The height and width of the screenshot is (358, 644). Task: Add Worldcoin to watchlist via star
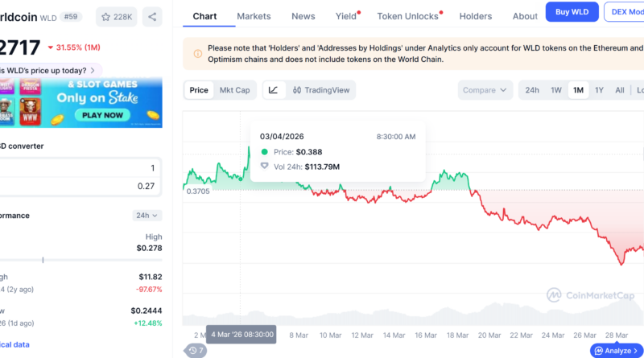(117, 16)
